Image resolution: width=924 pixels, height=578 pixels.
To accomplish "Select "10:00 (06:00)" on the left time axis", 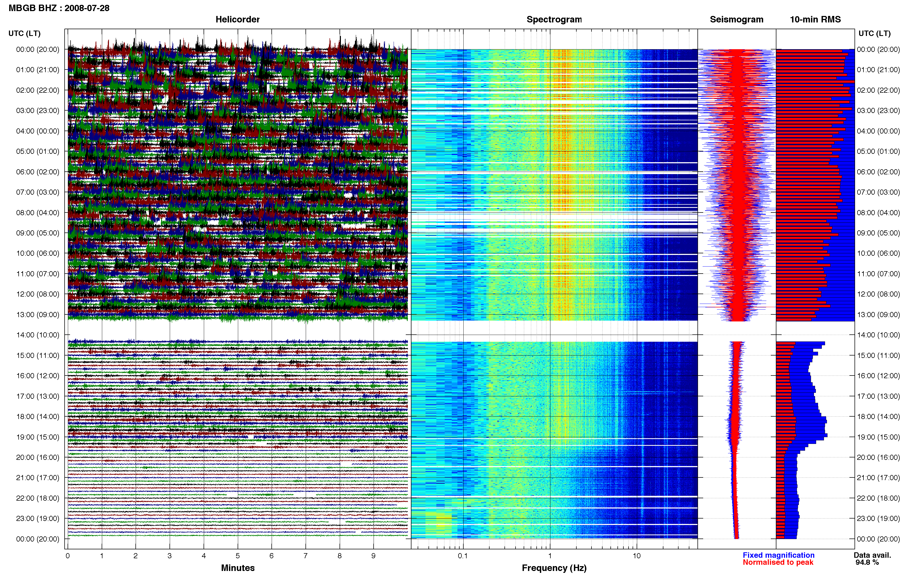I will pos(38,253).
